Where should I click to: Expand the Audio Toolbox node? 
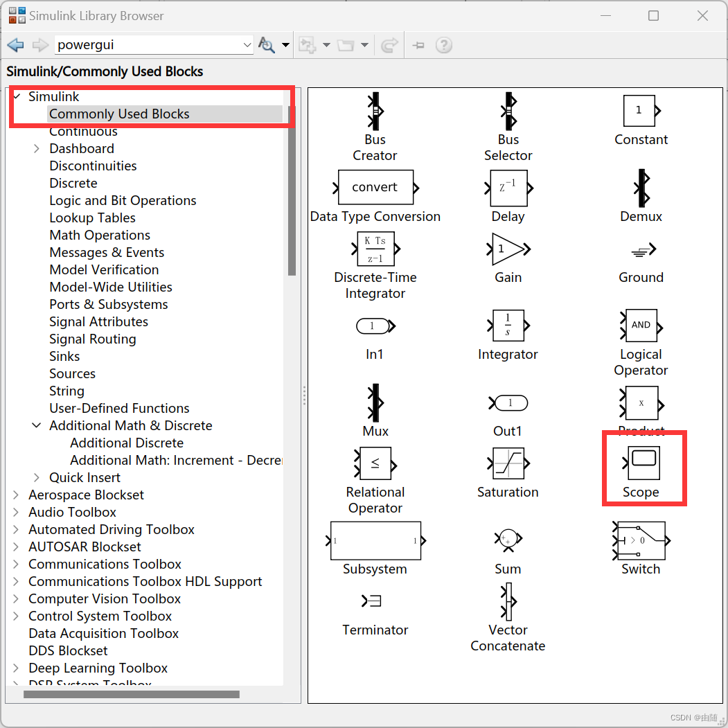tap(16, 512)
